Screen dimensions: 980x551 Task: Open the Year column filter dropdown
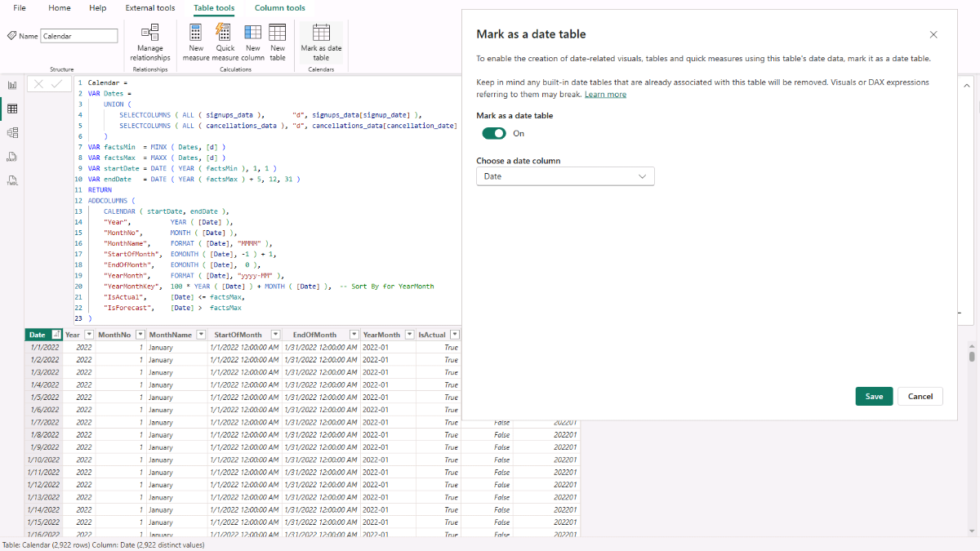88,335
